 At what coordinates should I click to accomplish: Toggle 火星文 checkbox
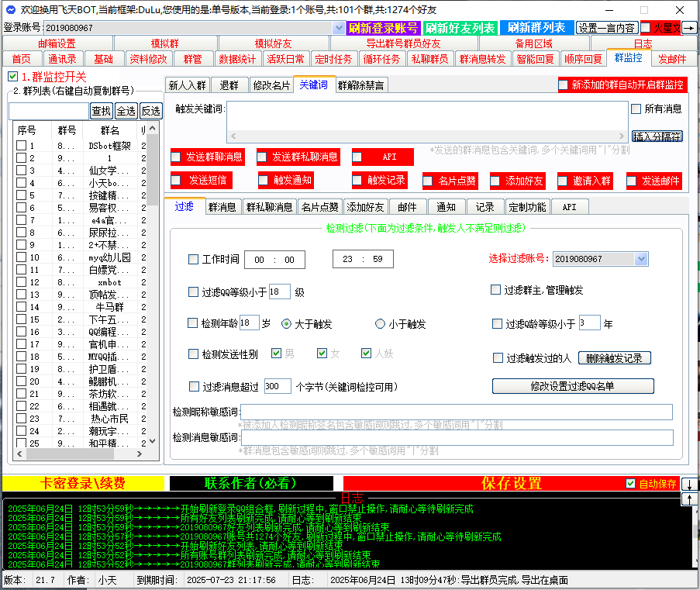click(646, 28)
